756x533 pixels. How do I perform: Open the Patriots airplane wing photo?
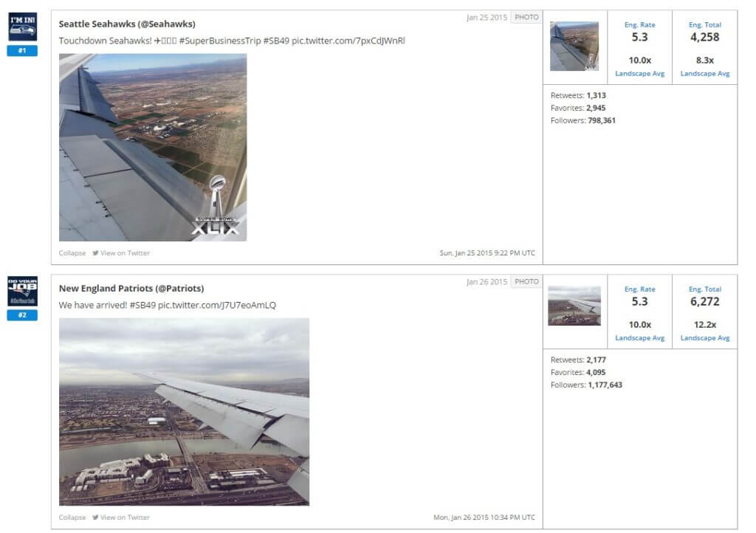pos(184,411)
